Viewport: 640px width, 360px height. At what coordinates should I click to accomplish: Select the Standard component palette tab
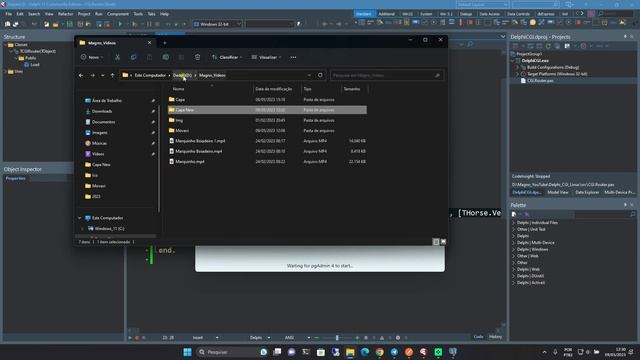pos(364,14)
